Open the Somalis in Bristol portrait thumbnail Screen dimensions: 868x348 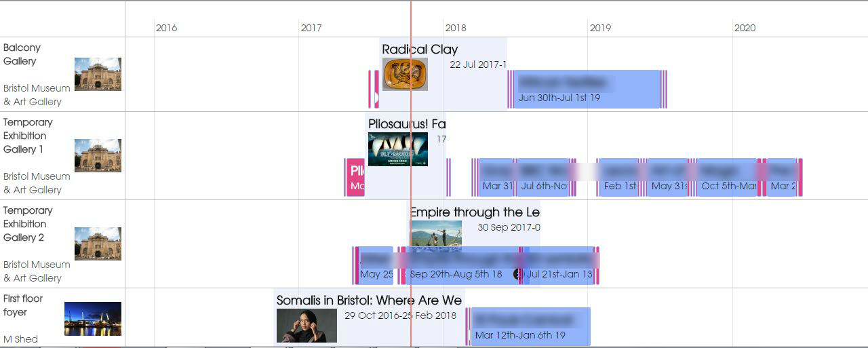pyautogui.click(x=307, y=326)
